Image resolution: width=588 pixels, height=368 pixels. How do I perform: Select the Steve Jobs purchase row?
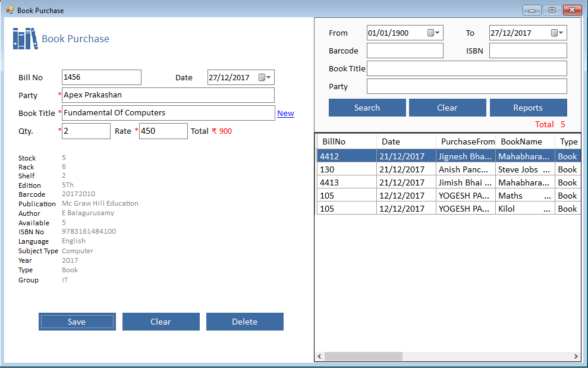click(x=449, y=169)
